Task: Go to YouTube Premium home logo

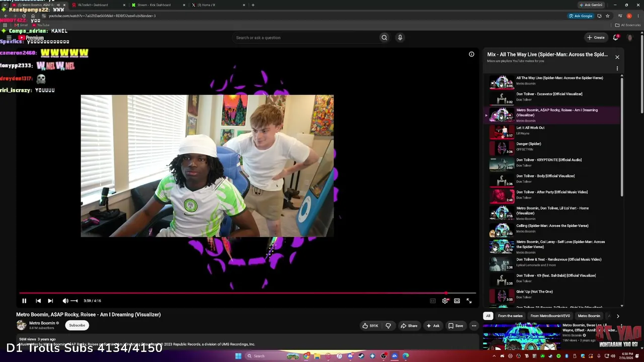Action: (x=32, y=38)
